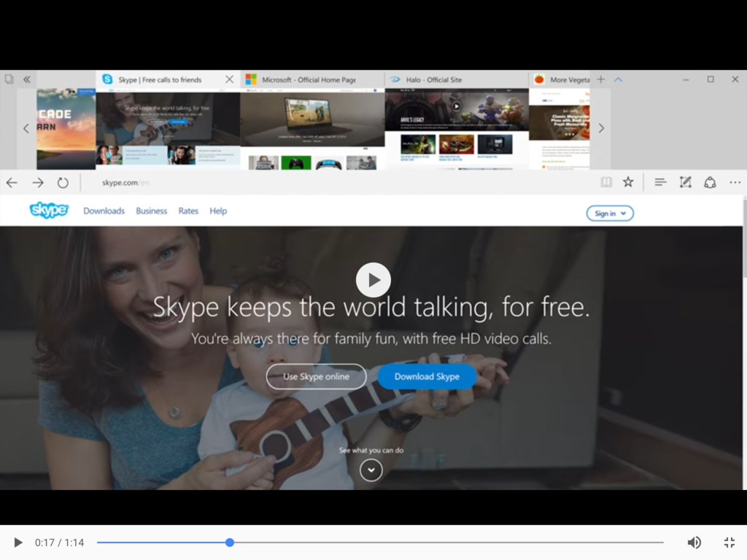The image size is (747, 560).
Task: Click the See what you can do down-arrow
Action: [371, 470]
